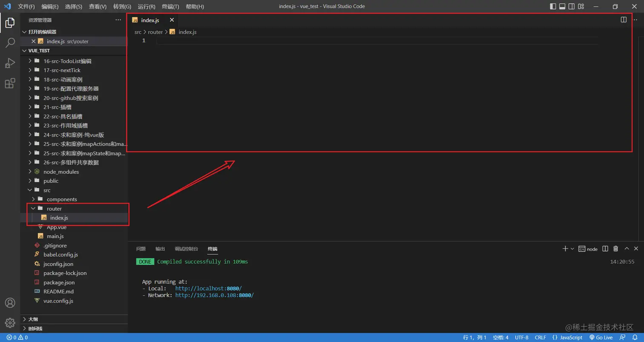Open errors and warnings status item
Screen dimensions: 644x342
coord(17,337)
